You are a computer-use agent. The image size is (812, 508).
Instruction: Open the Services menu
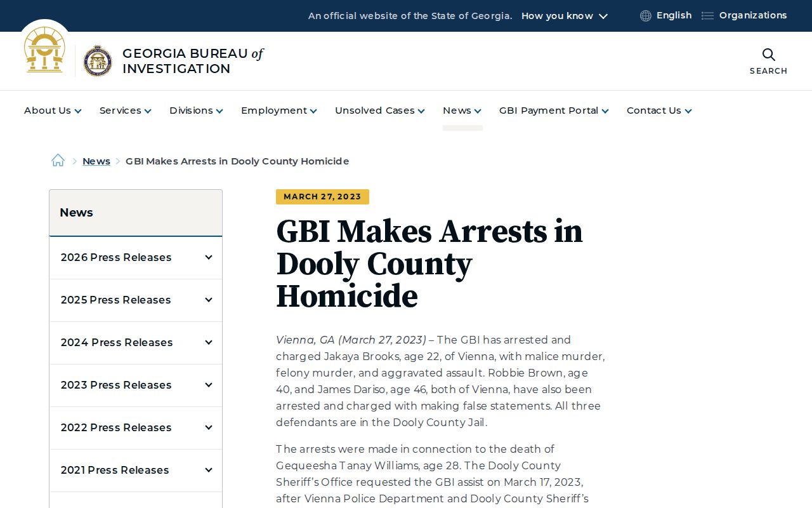pyautogui.click(x=126, y=110)
